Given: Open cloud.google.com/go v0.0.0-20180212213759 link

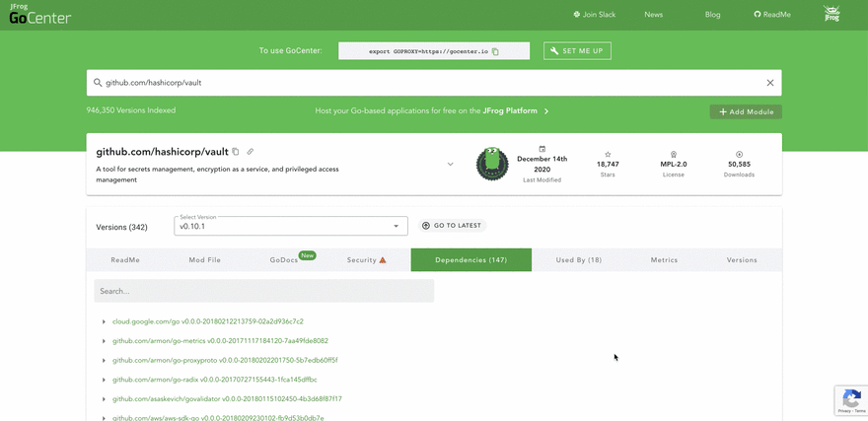Looking at the screenshot, I should (207, 321).
